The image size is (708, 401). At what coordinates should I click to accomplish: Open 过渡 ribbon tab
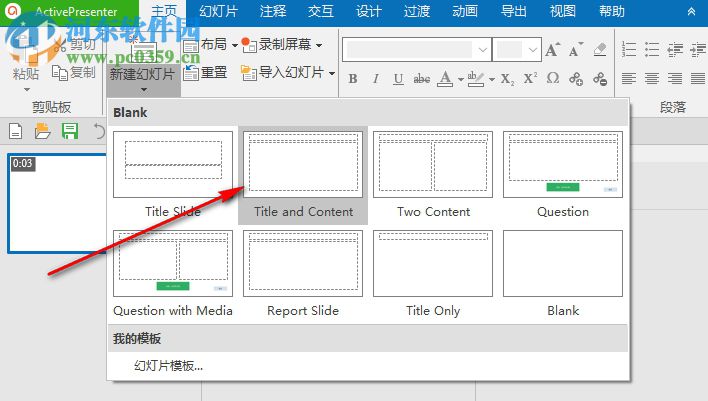coord(416,11)
